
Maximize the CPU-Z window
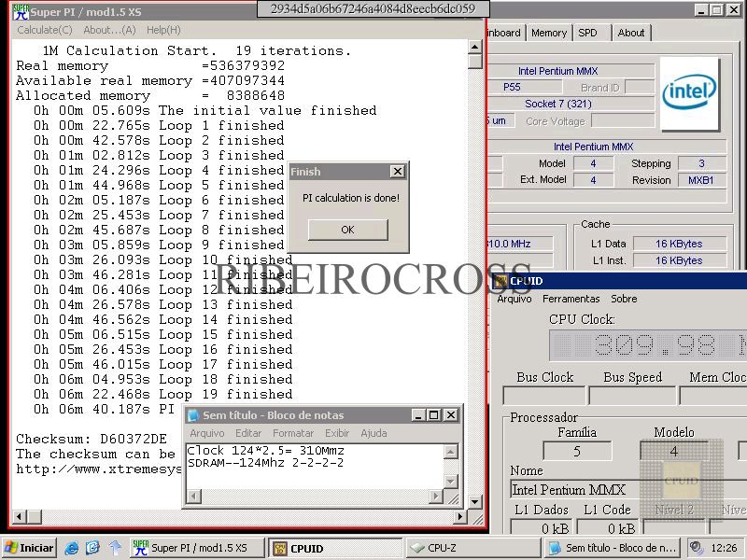716,10
